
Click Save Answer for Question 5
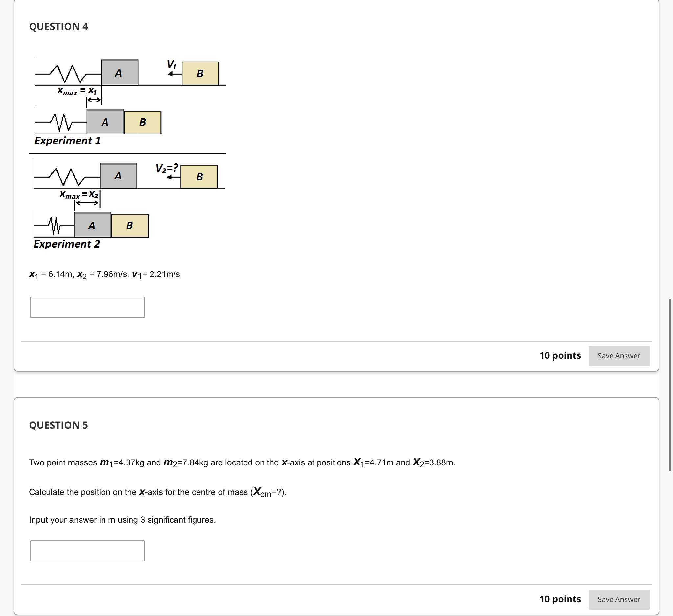619,599
